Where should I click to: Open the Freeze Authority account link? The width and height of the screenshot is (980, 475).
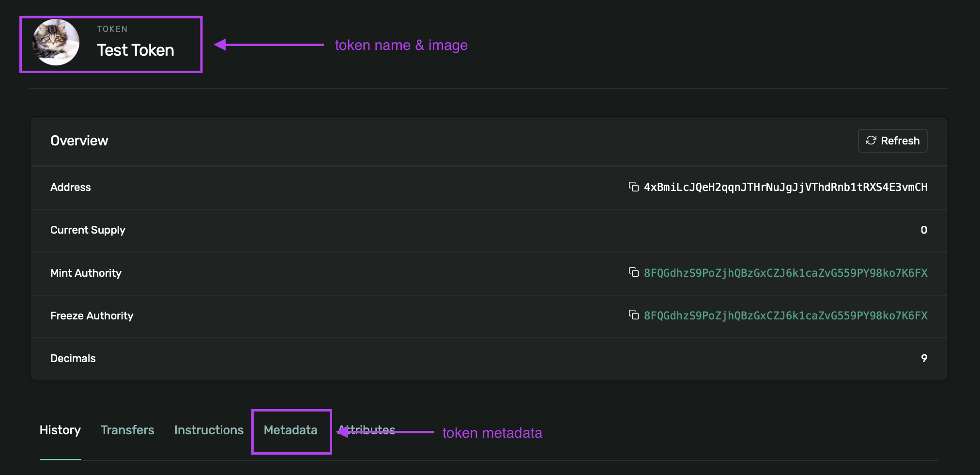(785, 316)
